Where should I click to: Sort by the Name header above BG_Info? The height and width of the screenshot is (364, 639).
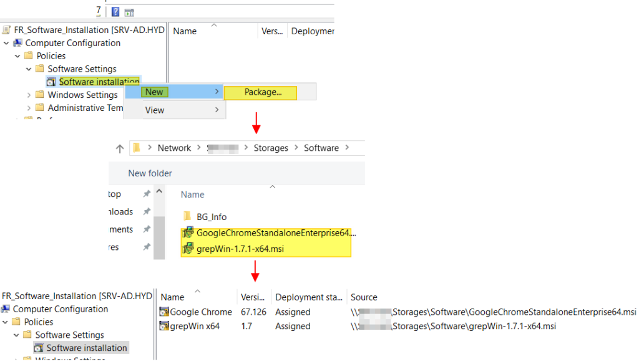[192, 194]
